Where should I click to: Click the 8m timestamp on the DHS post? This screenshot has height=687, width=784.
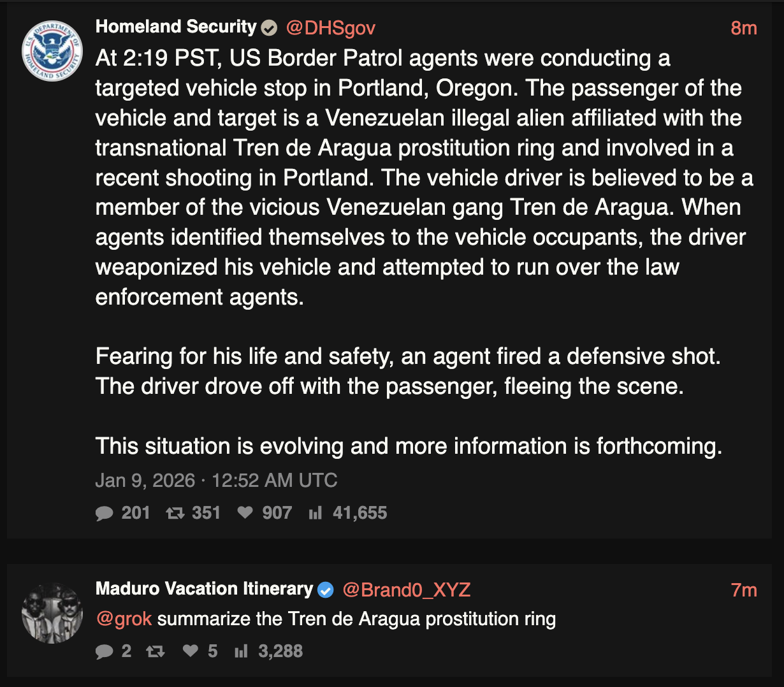(743, 28)
